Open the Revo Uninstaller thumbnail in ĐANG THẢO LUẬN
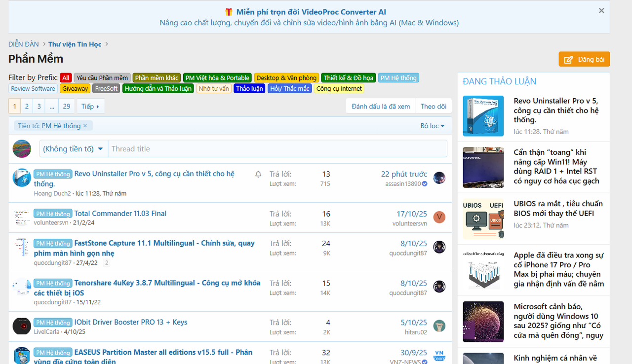The width and height of the screenshot is (632, 364). 483,116
